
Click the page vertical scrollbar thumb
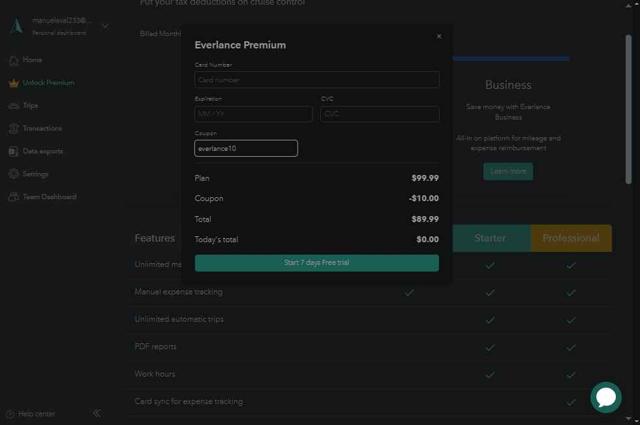tap(629, 109)
